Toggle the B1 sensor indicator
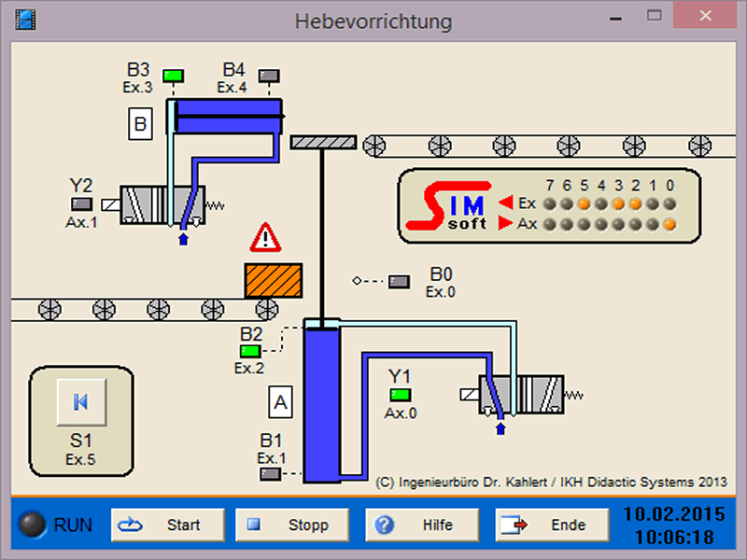 (270, 474)
